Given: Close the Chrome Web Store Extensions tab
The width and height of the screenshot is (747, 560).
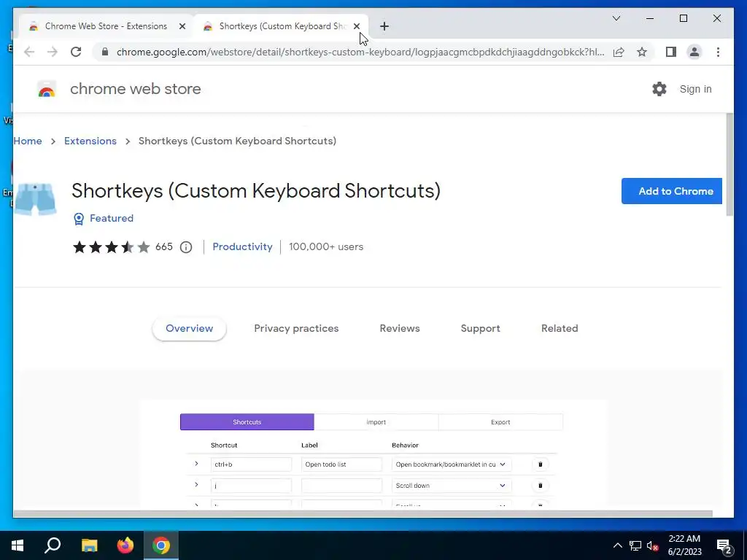Looking at the screenshot, I should (182, 26).
